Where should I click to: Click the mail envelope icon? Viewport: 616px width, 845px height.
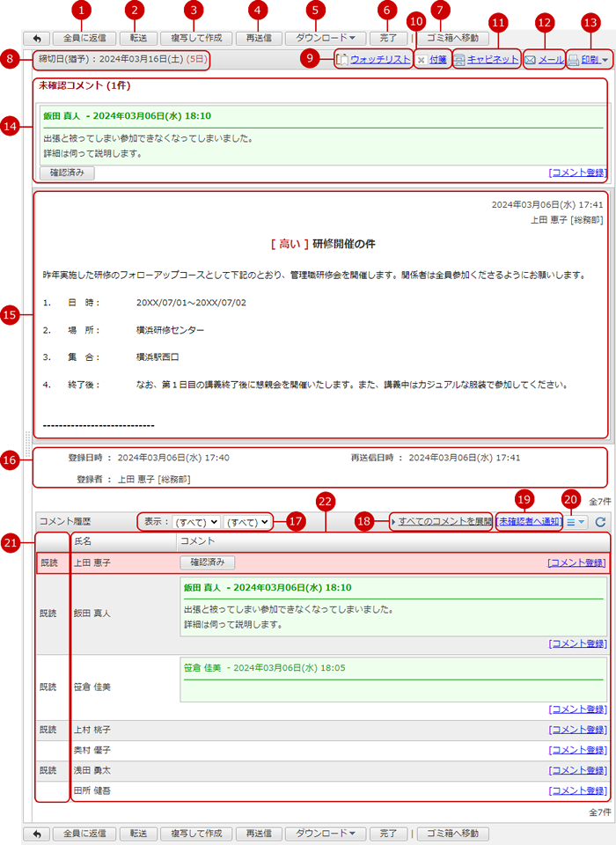[x=531, y=60]
